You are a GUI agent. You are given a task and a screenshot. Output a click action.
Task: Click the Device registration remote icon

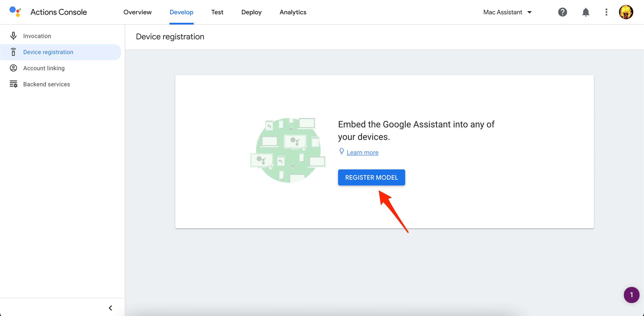coord(13,52)
